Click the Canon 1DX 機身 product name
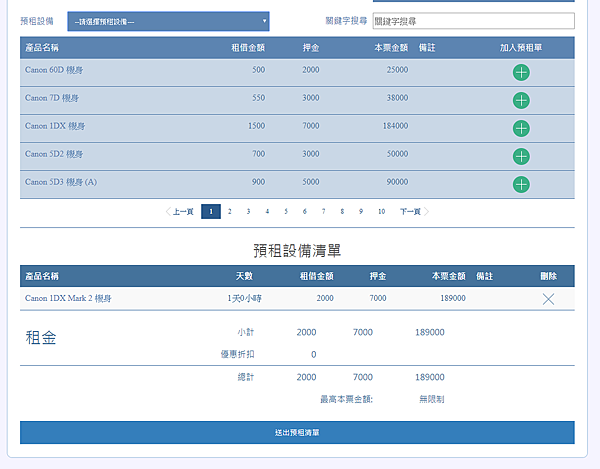600x469 pixels. (x=55, y=126)
